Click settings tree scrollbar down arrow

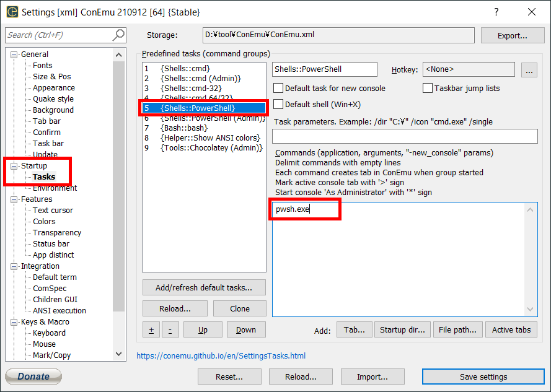pyautogui.click(x=118, y=354)
